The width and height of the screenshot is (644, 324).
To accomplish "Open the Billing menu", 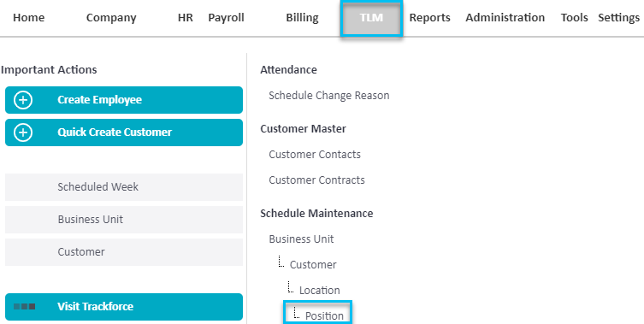I will click(x=302, y=18).
